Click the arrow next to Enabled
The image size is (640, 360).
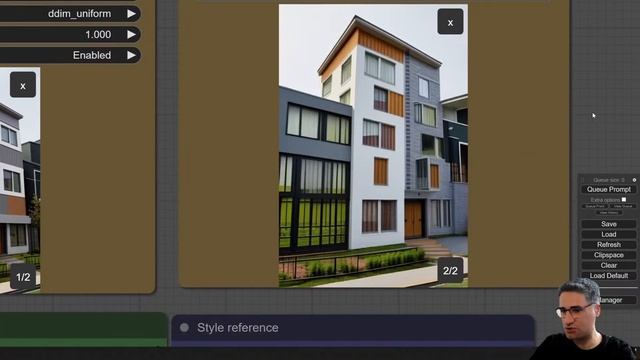click(131, 55)
